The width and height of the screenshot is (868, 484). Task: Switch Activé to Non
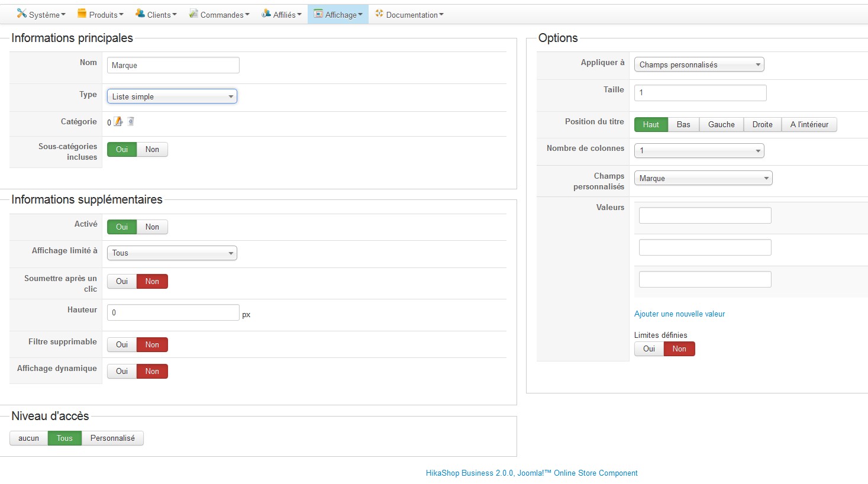[x=152, y=227]
